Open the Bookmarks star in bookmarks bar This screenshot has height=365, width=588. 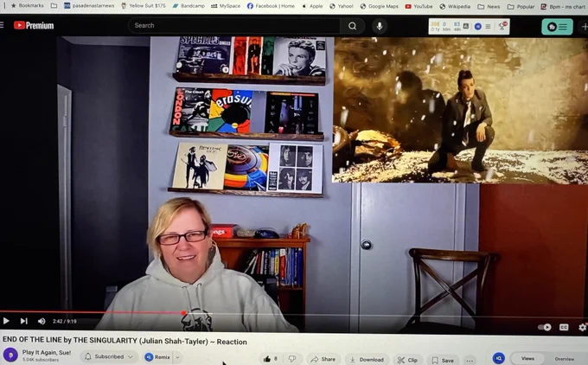pyautogui.click(x=27, y=6)
